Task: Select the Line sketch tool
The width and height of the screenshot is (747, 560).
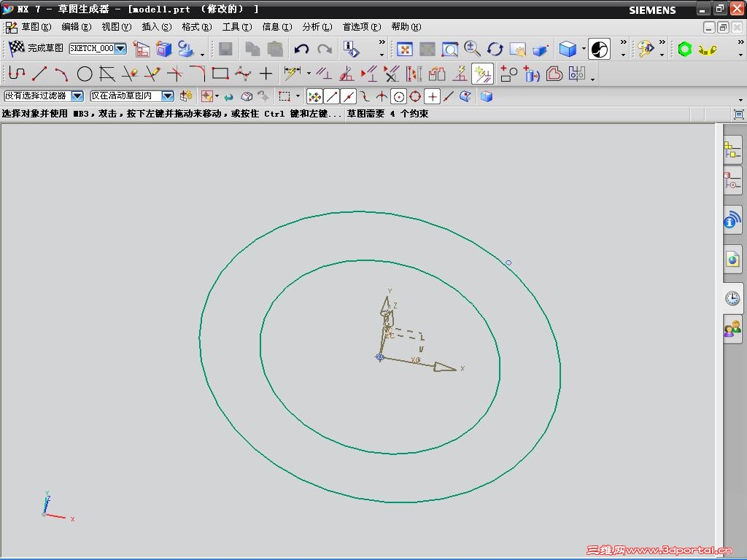Action: 39,74
